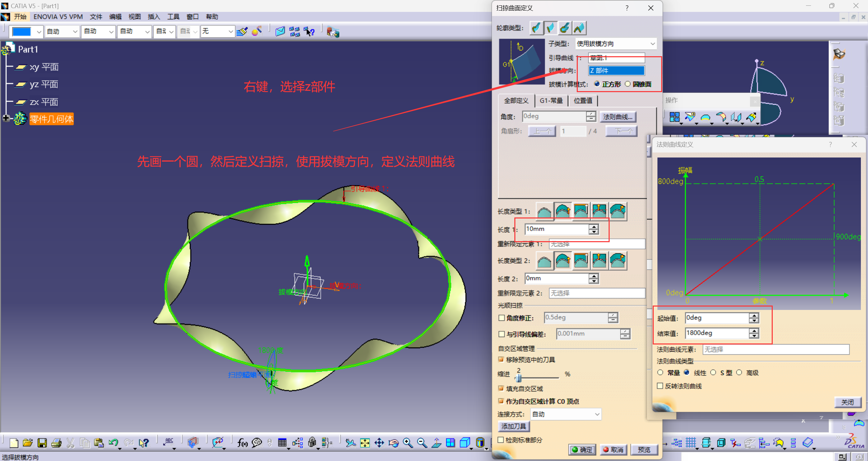Click the 结束值 input field 1800deg
The width and height of the screenshot is (868, 461).
[x=717, y=333]
